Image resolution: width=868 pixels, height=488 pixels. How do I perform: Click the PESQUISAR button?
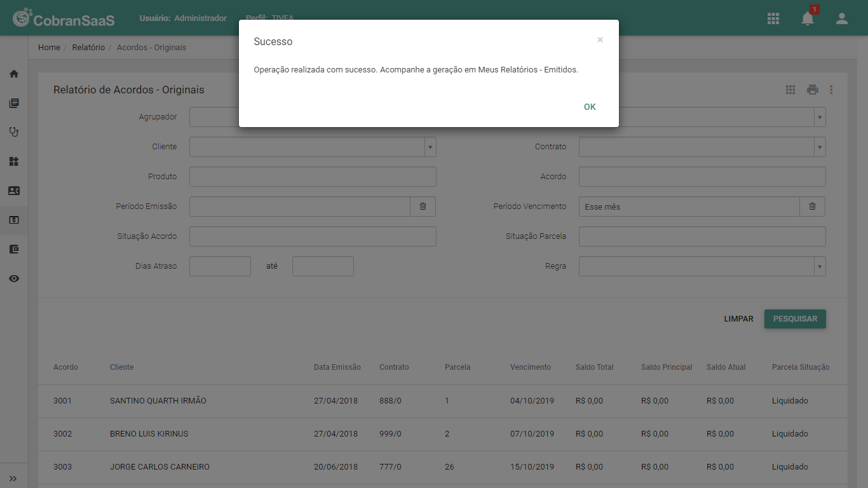(x=795, y=319)
